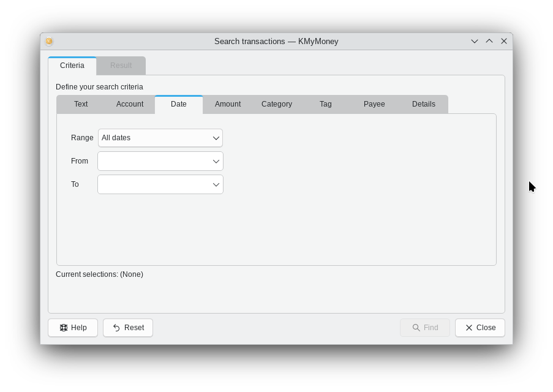Screen dimensions: 553x392
Task: Click the maximize chevron in the title bar
Action: coord(489,42)
